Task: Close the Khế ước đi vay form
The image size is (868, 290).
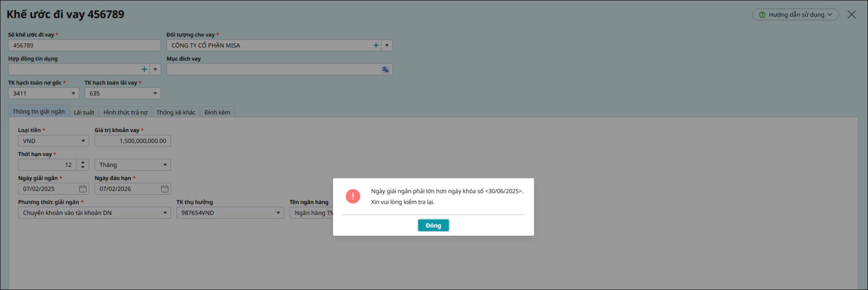Action: (852, 15)
